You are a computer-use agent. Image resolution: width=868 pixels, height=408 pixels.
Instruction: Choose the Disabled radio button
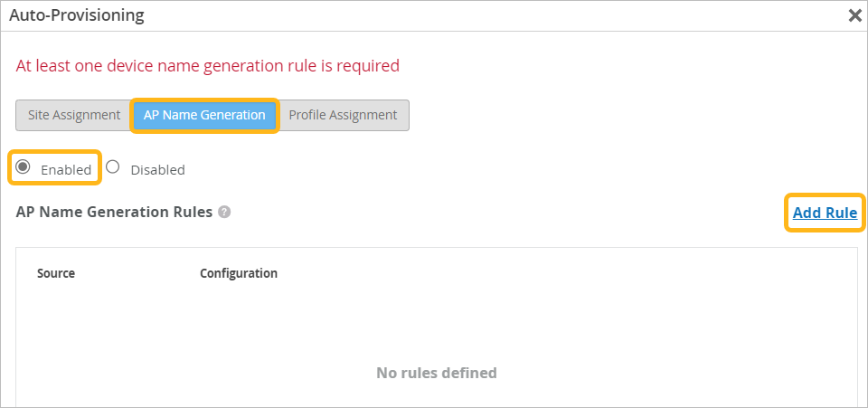113,167
